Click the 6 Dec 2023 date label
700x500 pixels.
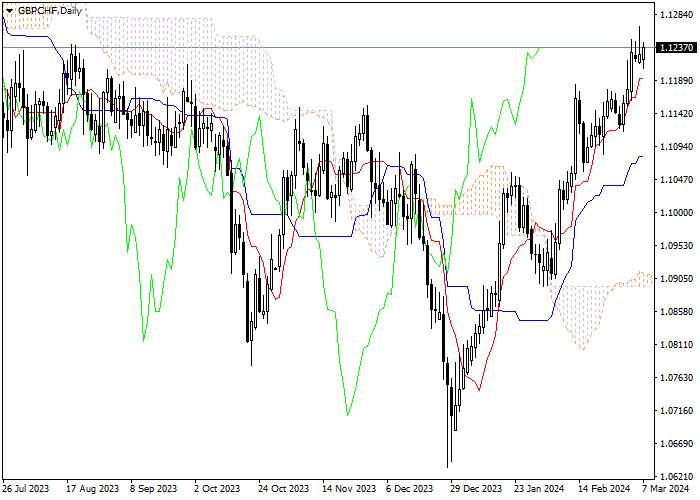[410, 489]
